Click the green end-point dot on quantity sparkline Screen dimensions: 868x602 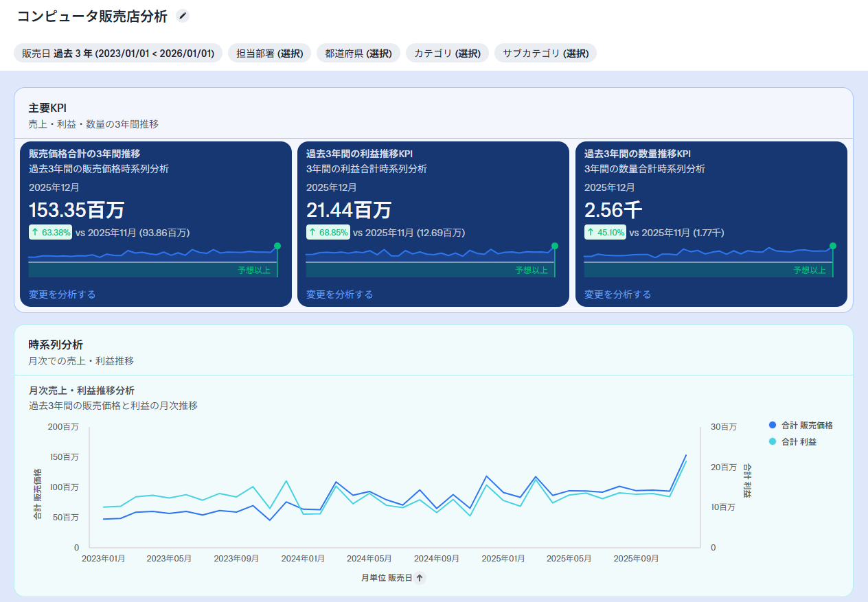(x=833, y=246)
